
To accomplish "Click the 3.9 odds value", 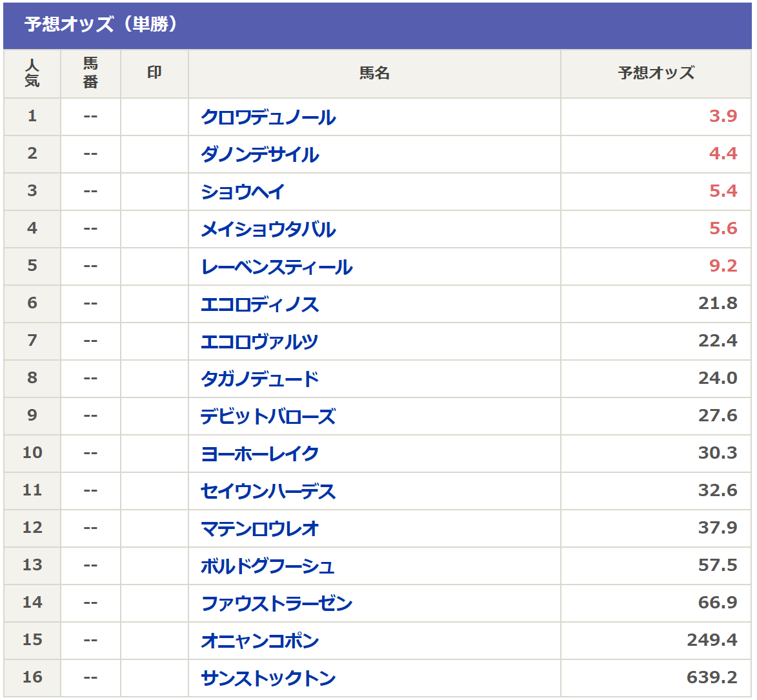I will [723, 116].
